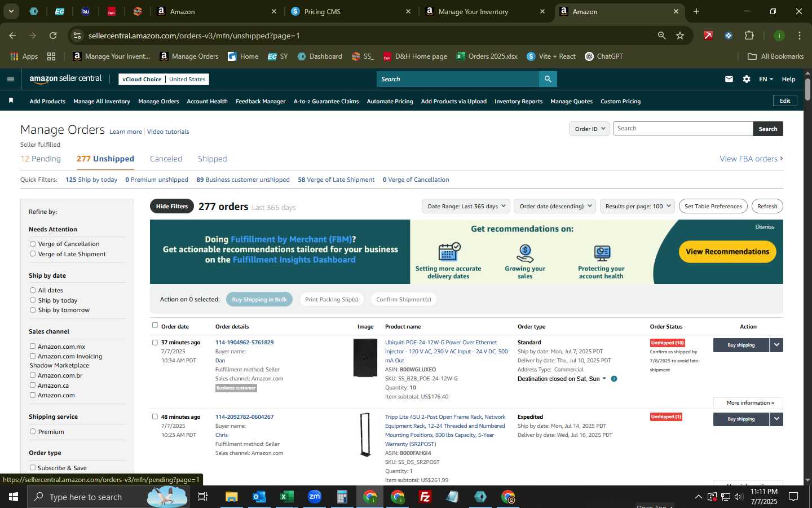The height and width of the screenshot is (508, 812).
Task: Open Orders 2025.xlsx bookmark
Action: point(487,56)
